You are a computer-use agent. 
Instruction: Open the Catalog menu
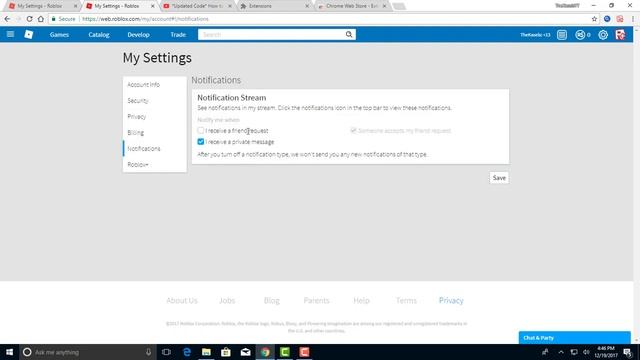[99, 35]
